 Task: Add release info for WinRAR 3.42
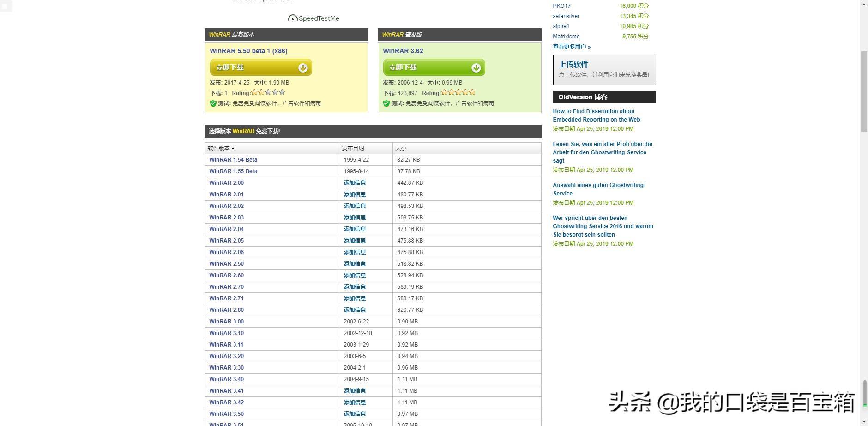point(355,402)
